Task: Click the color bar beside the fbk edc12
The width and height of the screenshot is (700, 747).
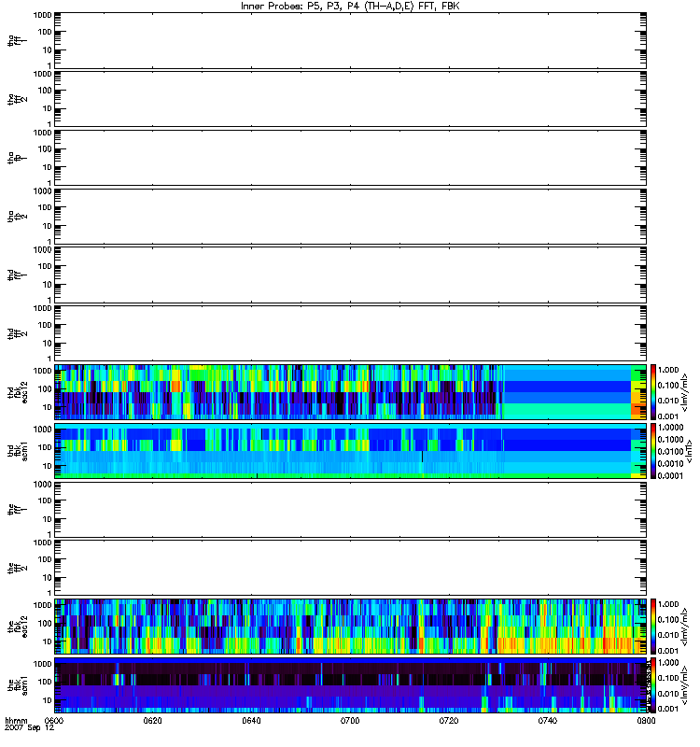Action: [653, 627]
